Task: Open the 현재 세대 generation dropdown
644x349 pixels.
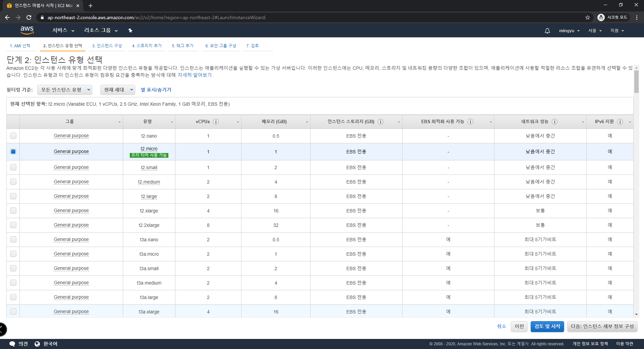Action: point(118,90)
